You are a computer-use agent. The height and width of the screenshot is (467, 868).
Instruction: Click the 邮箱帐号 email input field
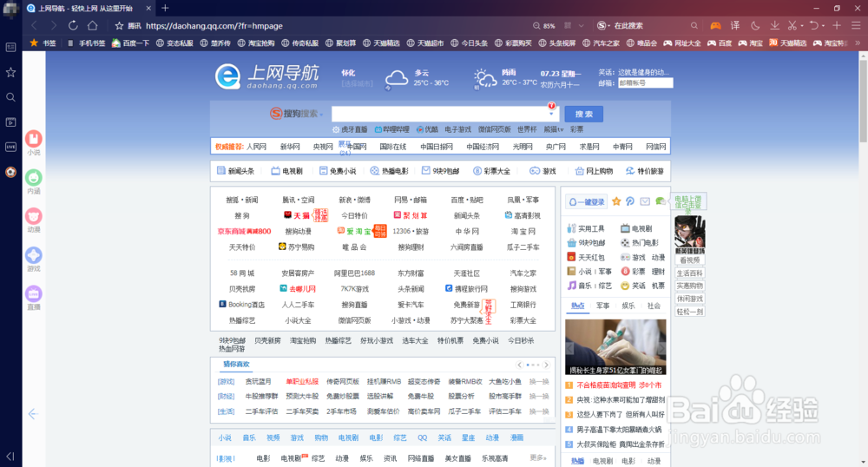click(646, 83)
